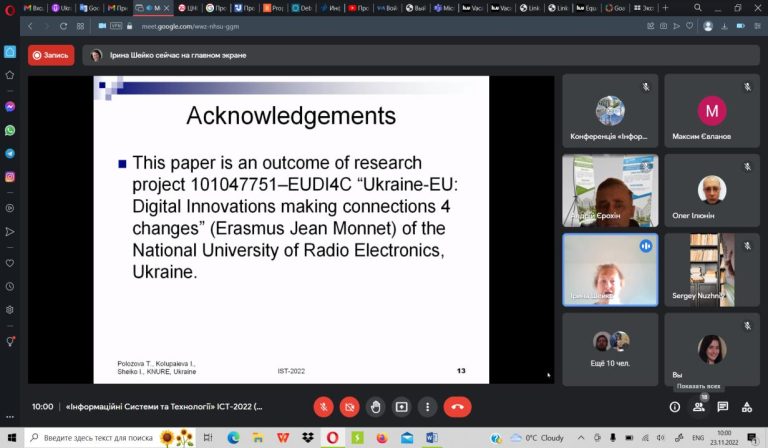
Task: Click the Present now screen share button
Action: pyautogui.click(x=402, y=407)
